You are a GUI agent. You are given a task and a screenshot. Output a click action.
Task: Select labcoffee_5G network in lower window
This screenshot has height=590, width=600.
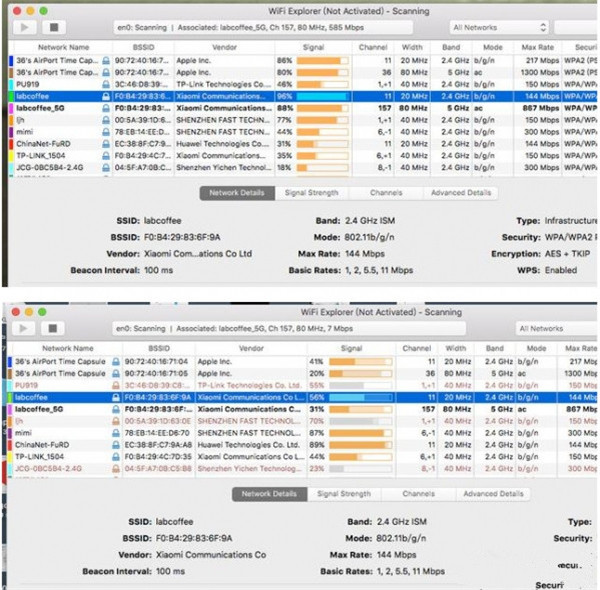coord(302,409)
